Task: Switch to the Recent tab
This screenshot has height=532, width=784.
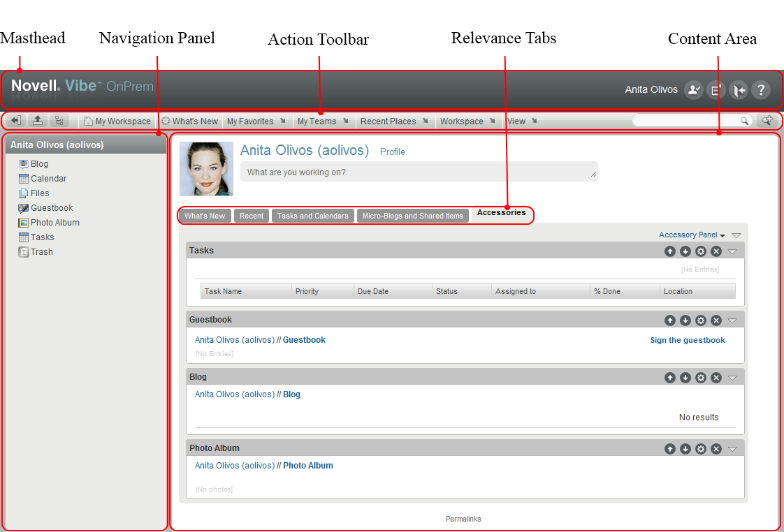Action: [251, 216]
